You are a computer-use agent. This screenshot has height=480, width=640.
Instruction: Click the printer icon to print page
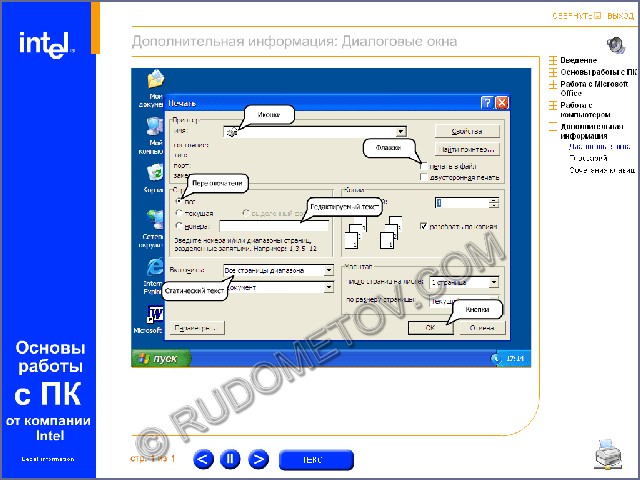click(608, 454)
